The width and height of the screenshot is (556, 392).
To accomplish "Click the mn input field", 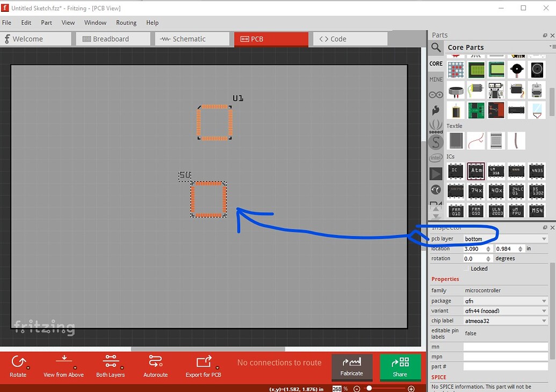I will pos(506,347).
